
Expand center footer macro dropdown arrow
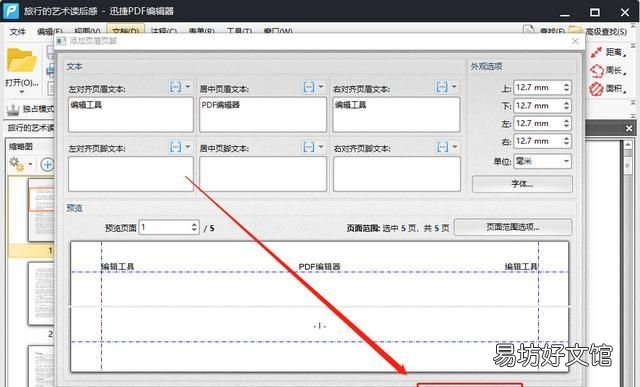point(321,147)
